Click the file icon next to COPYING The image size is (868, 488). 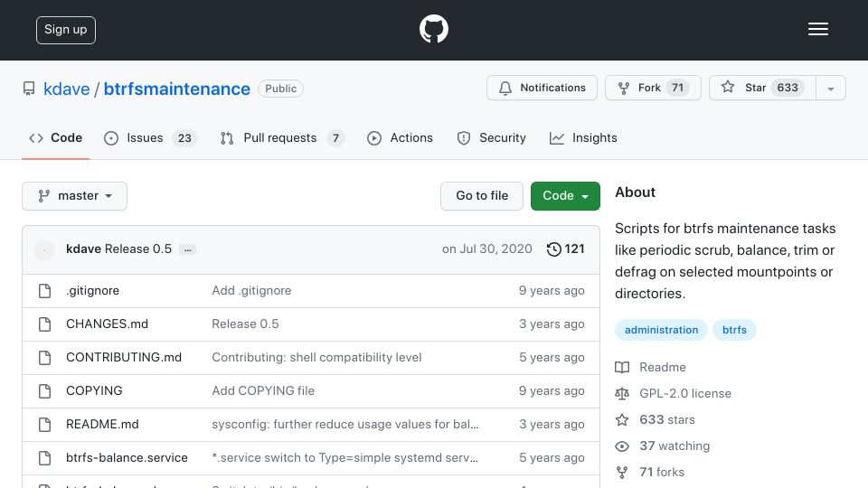(45, 391)
